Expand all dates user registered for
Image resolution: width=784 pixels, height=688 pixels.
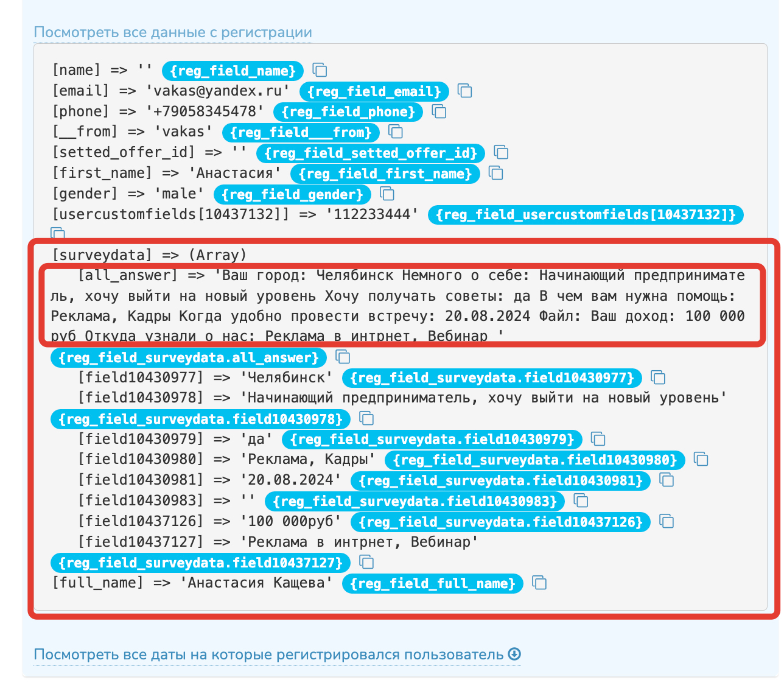tap(268, 655)
